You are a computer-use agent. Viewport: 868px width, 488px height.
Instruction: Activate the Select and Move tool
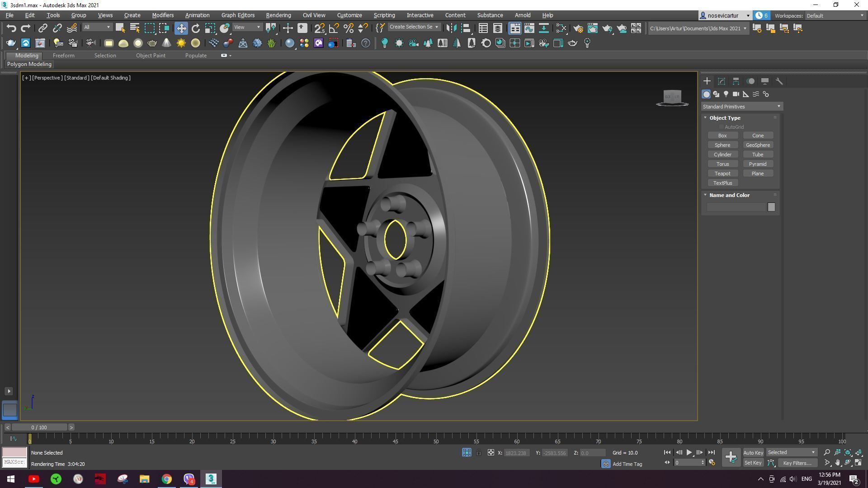pos(181,28)
